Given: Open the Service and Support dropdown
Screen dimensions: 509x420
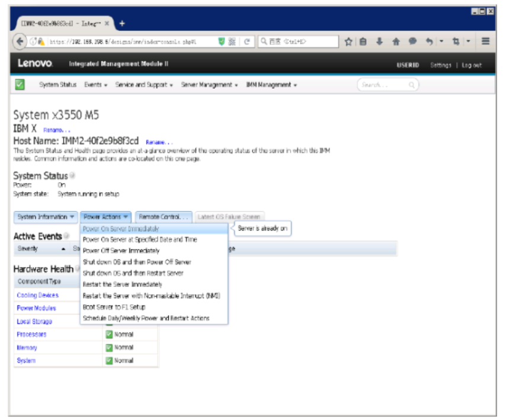Looking at the screenshot, I should (144, 85).
